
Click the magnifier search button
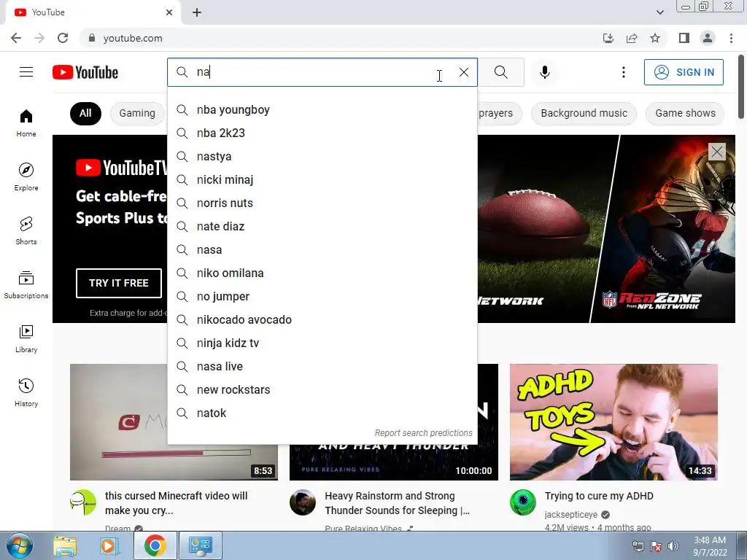pyautogui.click(x=500, y=72)
